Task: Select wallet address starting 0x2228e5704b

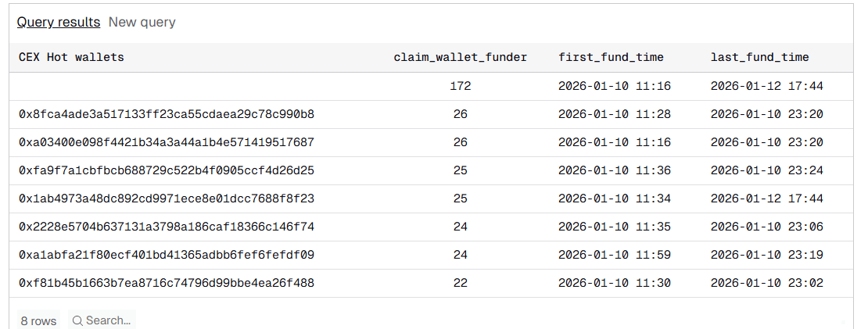Action: [x=167, y=227]
